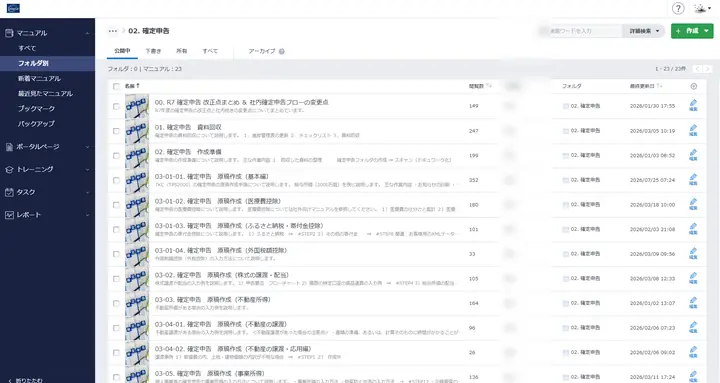Image resolution: width=720 pixels, height=383 pixels.
Task: Edit the 00. R7 確定申告 改正点まとめ manual
Action: point(693,106)
